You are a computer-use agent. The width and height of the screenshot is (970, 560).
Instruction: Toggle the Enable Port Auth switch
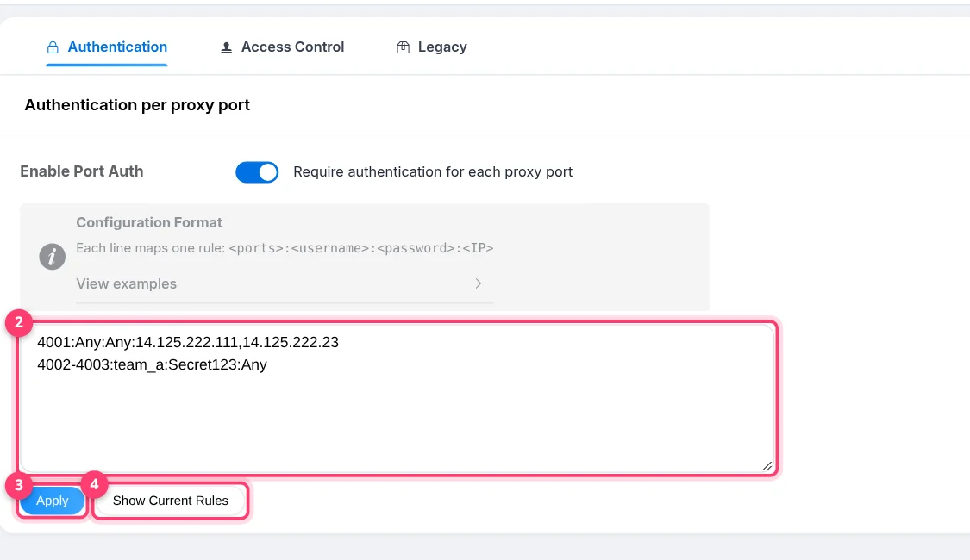(257, 171)
